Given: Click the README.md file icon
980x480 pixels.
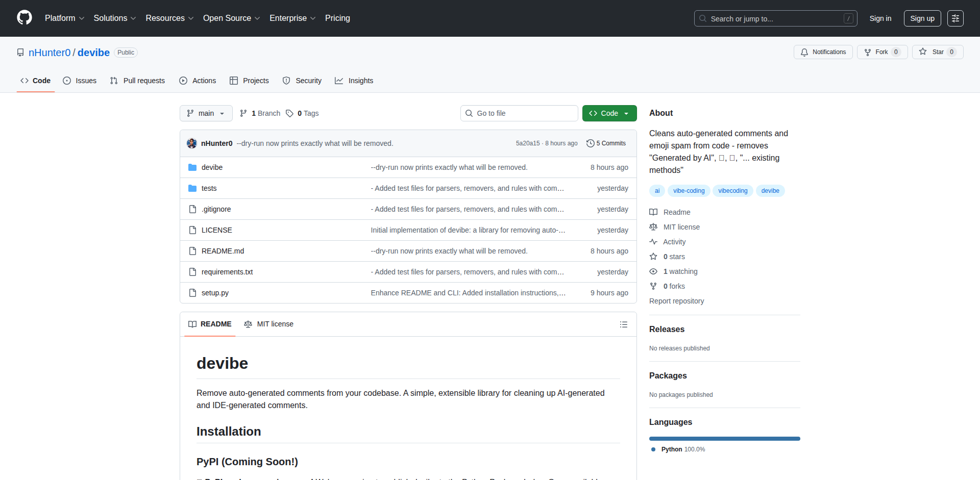Looking at the screenshot, I should coord(192,251).
